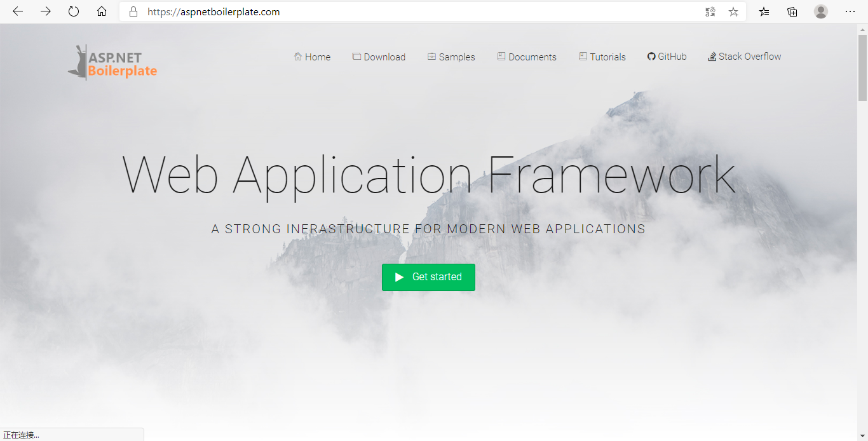The height and width of the screenshot is (441, 868).
Task: Click the download icon beside Download
Action: point(356,57)
